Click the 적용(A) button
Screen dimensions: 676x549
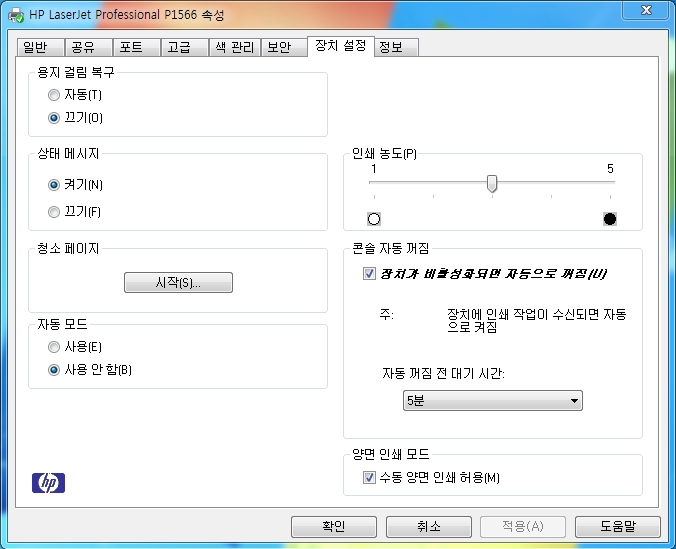click(x=523, y=527)
